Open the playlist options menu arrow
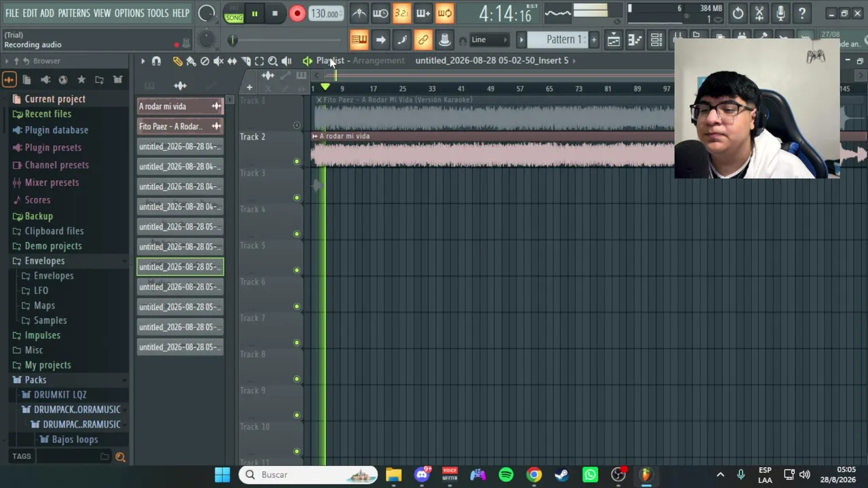The image size is (868, 488). (142, 61)
